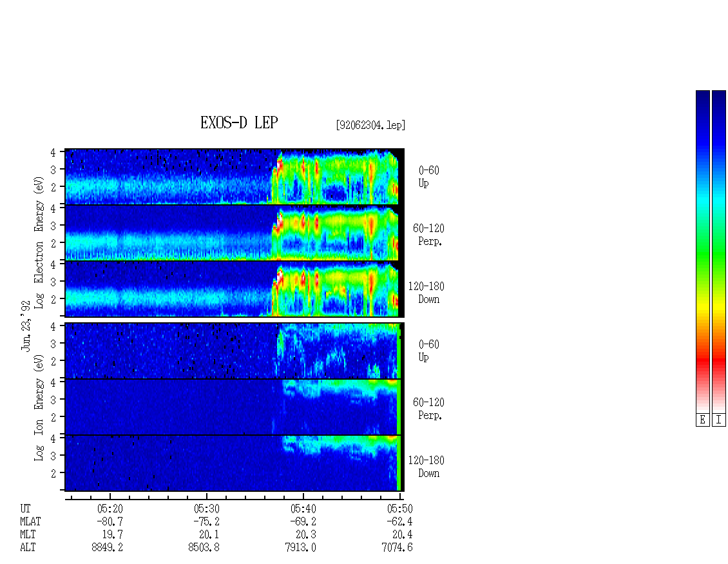Click the electron 120-180 Down spectrogram panel

point(235,289)
